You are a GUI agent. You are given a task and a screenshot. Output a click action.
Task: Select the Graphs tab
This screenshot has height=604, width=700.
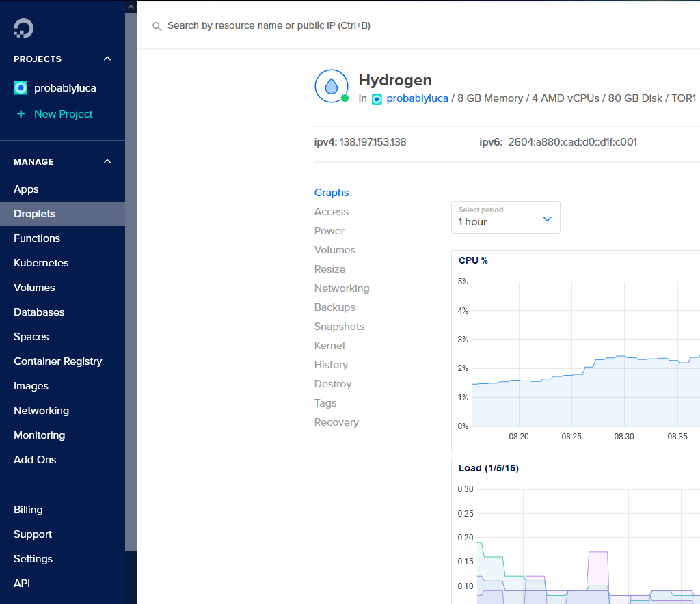332,192
